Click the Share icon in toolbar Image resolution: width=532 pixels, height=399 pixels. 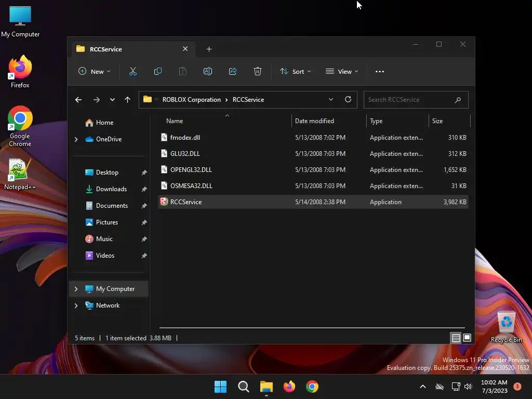(x=233, y=71)
